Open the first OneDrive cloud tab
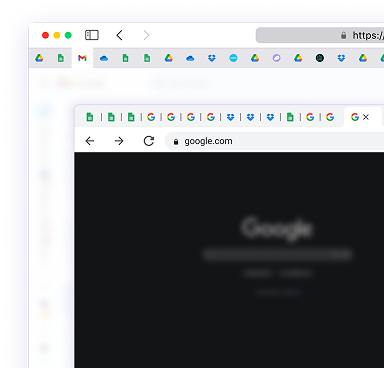The width and height of the screenshot is (384, 369). [x=104, y=58]
